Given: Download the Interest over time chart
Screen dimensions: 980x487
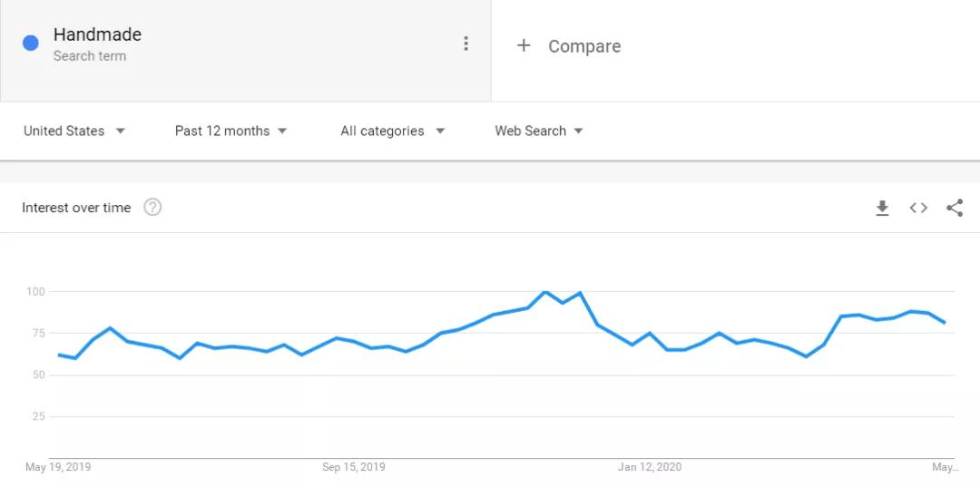Looking at the screenshot, I should pyautogui.click(x=882, y=209).
